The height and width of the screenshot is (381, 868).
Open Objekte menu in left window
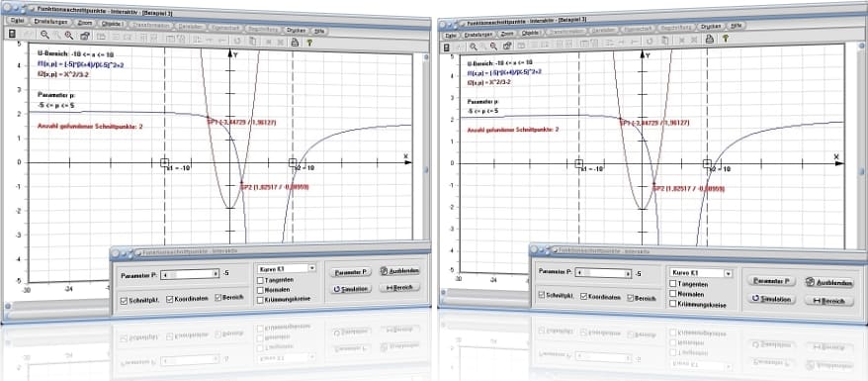113,24
